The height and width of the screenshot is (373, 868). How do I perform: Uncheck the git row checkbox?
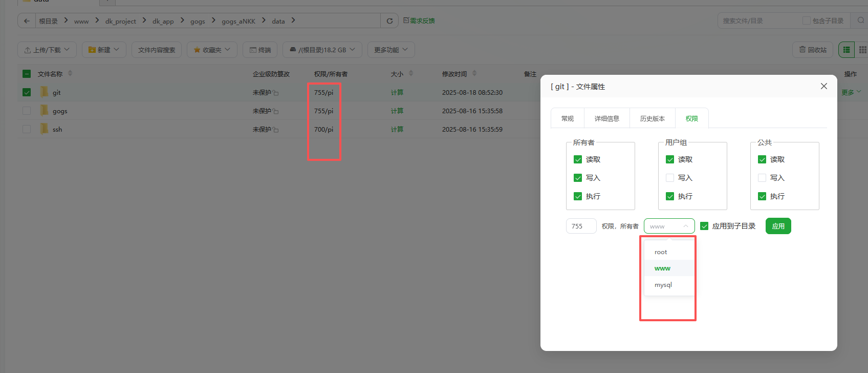(x=27, y=92)
